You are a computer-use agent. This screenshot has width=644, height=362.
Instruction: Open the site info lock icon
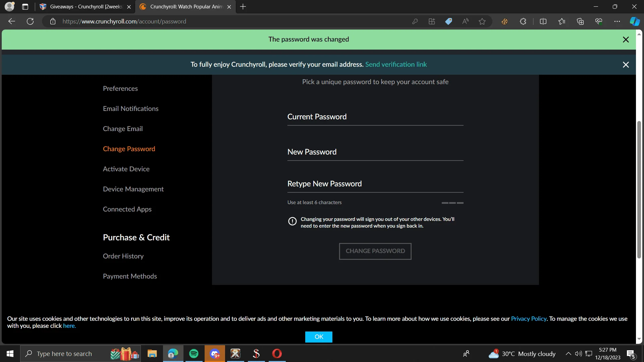pos(53,21)
